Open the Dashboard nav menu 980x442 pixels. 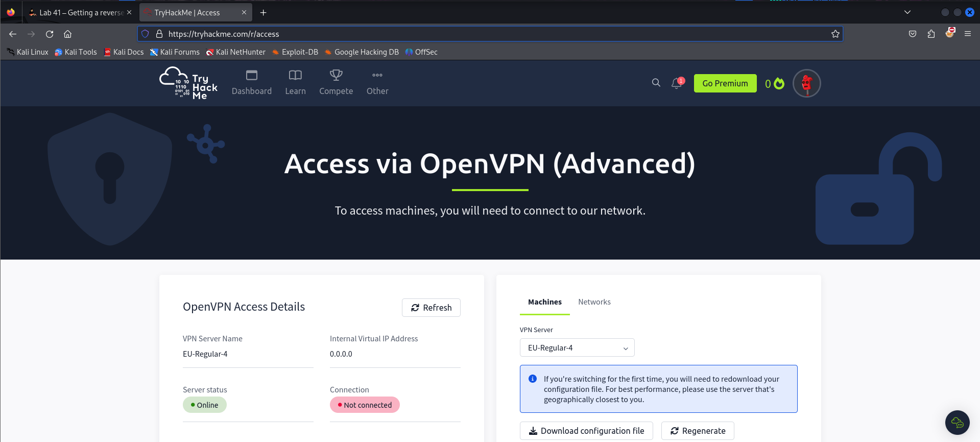[x=252, y=83]
